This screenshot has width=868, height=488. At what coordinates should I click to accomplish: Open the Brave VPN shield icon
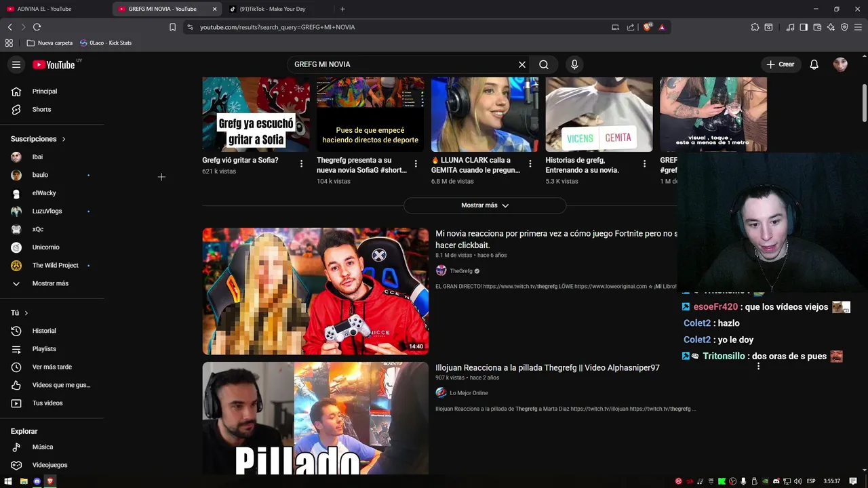coord(844,27)
